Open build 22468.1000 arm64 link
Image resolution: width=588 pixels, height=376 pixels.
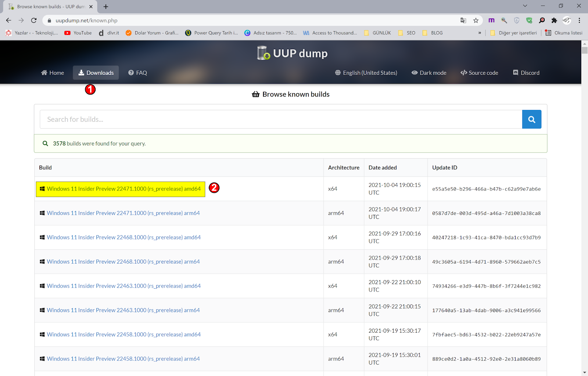pos(123,261)
